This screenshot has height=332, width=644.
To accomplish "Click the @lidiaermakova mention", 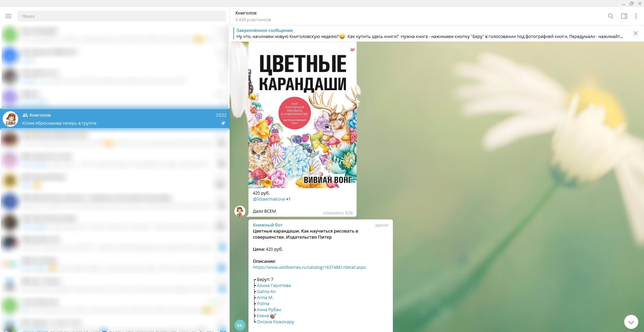I will pos(269,199).
